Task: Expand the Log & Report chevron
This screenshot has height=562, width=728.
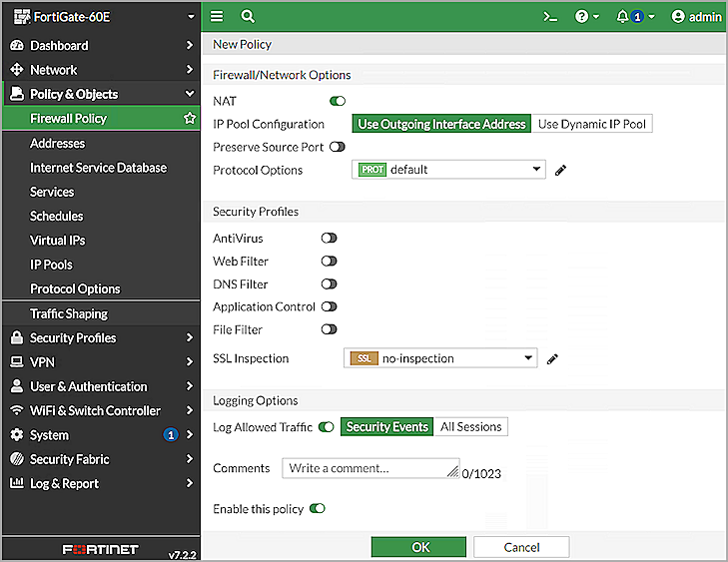Action: click(x=189, y=483)
